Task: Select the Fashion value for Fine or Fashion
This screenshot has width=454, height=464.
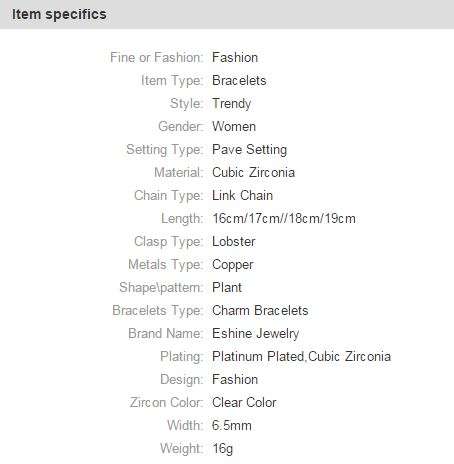Action: (235, 57)
